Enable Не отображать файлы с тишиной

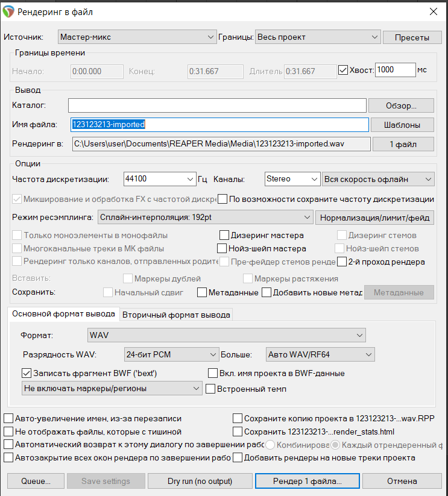point(8,432)
